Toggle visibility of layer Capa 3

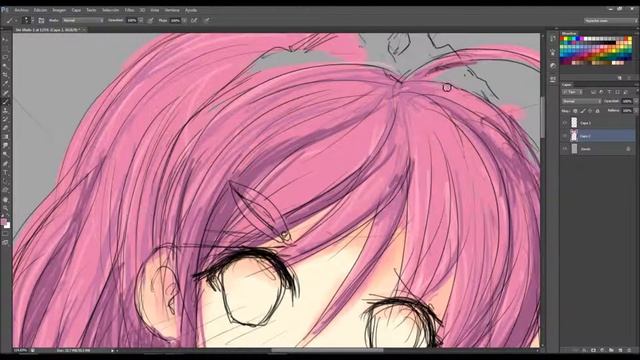[565, 122]
